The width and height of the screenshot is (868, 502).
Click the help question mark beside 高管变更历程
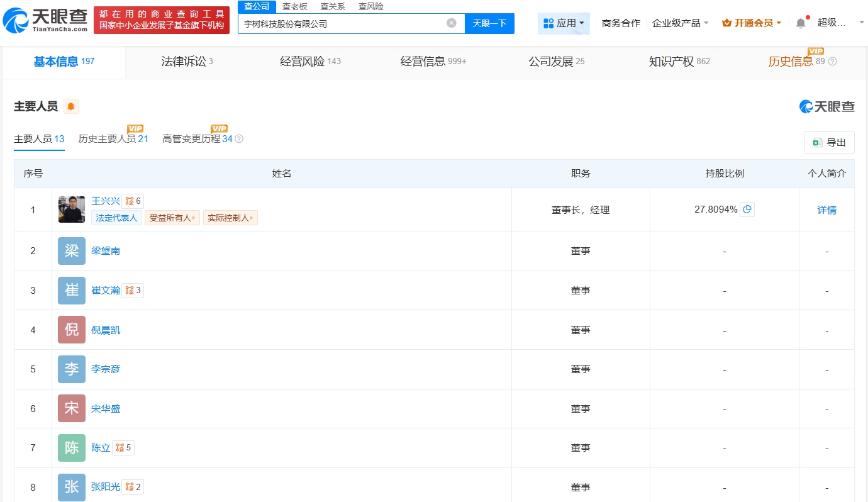[x=239, y=139]
